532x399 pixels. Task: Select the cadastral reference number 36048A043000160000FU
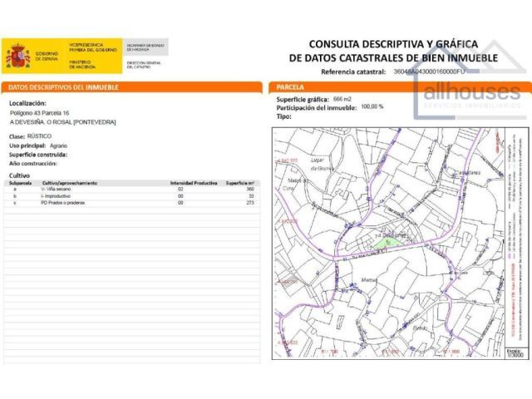(x=429, y=71)
